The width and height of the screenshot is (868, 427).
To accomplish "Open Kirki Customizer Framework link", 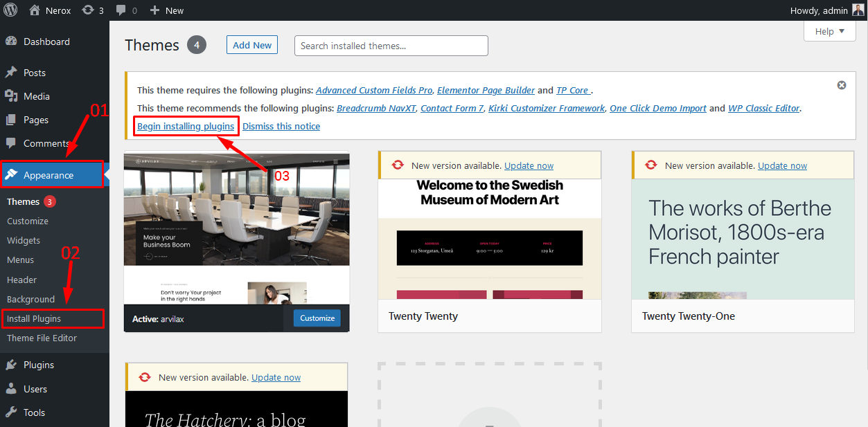I will tap(547, 108).
